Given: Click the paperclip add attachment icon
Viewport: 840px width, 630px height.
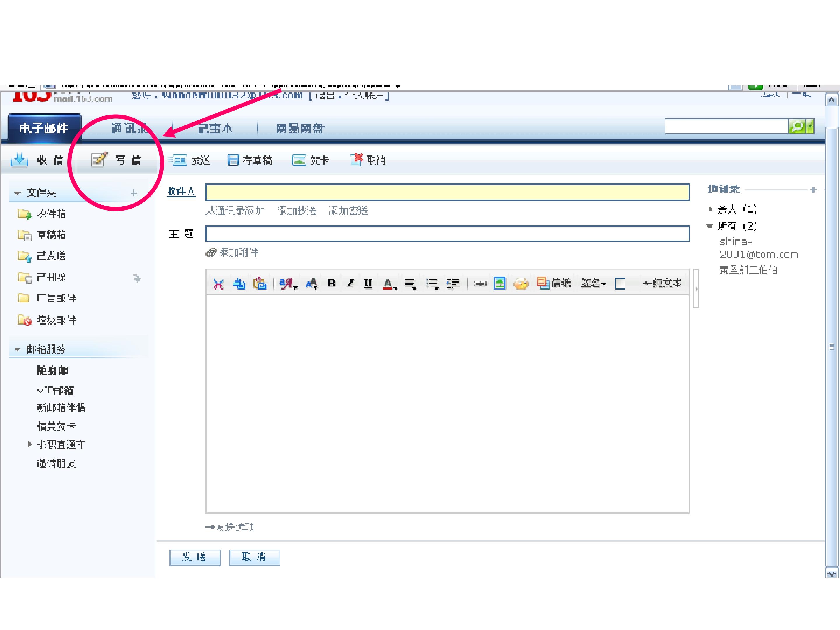Looking at the screenshot, I should (211, 252).
